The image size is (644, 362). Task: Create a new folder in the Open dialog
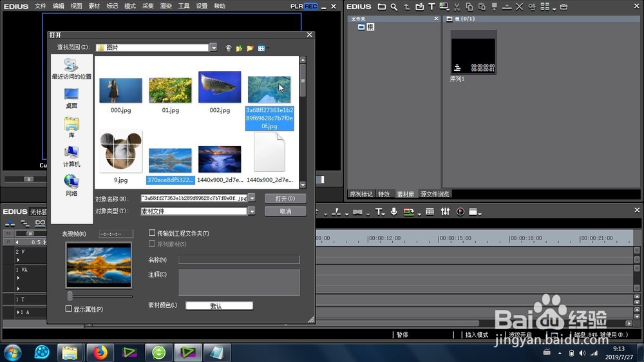click(x=250, y=48)
